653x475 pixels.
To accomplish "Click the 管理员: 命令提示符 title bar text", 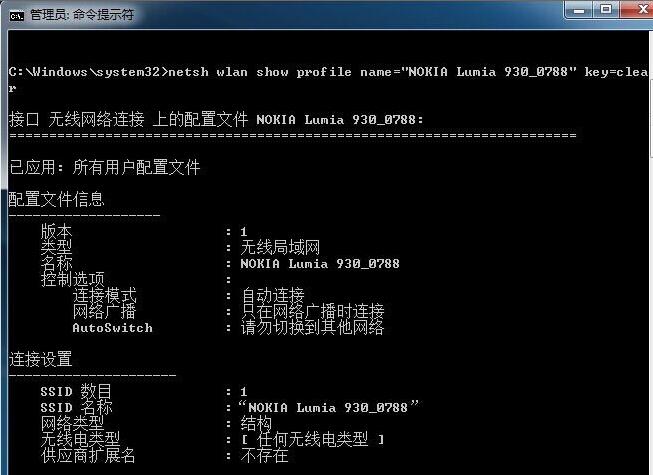I will tap(82, 15).
